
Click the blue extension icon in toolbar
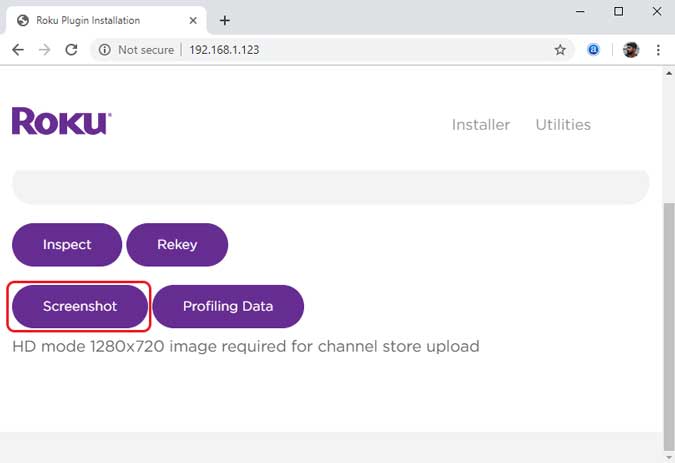pyautogui.click(x=593, y=50)
